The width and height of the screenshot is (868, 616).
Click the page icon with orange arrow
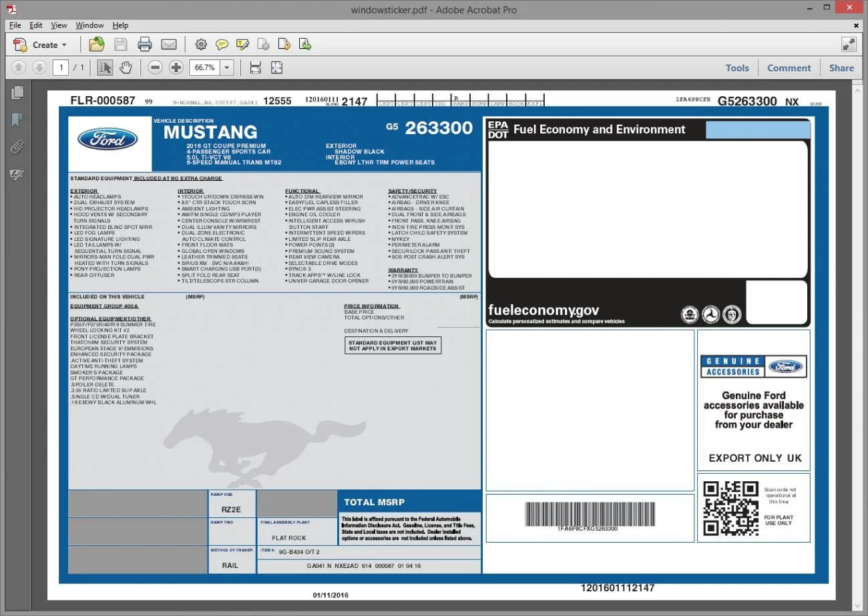[x=284, y=45]
